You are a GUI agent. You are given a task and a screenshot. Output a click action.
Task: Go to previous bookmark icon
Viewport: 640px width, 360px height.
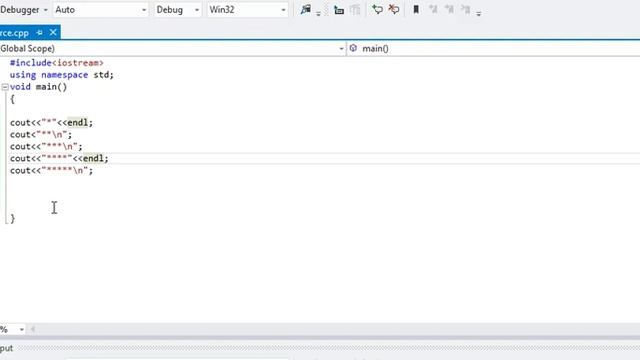(433, 9)
